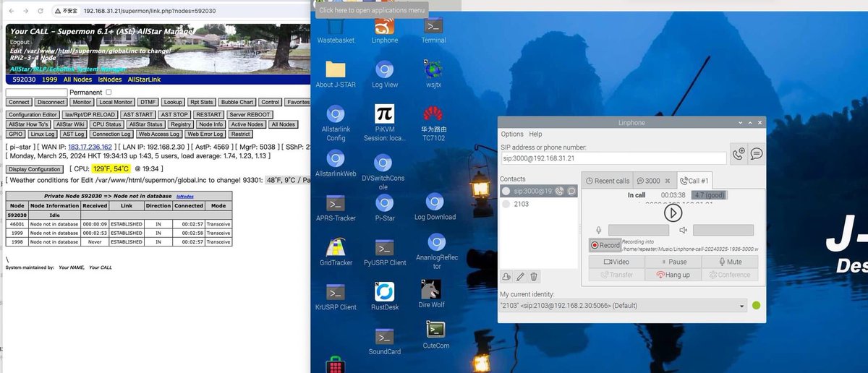Enable Video in the Linphone call
This screenshot has width=868, height=373.
616,262
